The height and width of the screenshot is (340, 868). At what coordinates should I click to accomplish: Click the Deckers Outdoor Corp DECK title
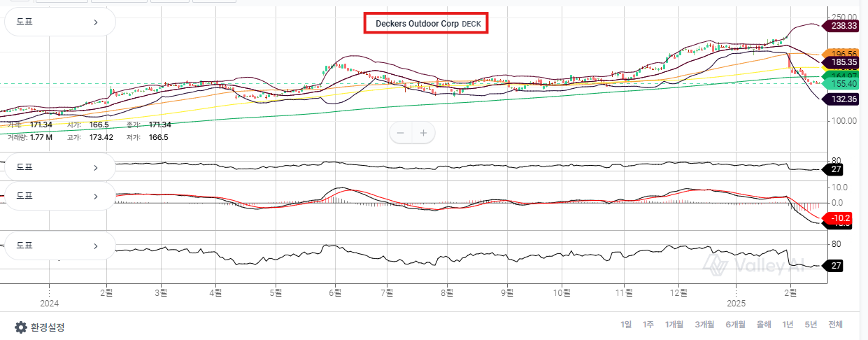[x=425, y=23]
